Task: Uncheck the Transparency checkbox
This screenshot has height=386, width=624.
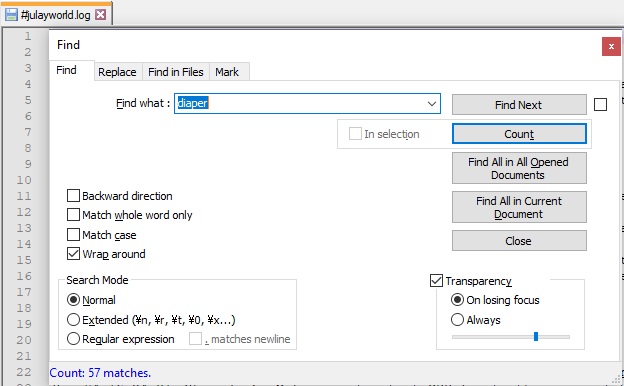Action: 436,281
